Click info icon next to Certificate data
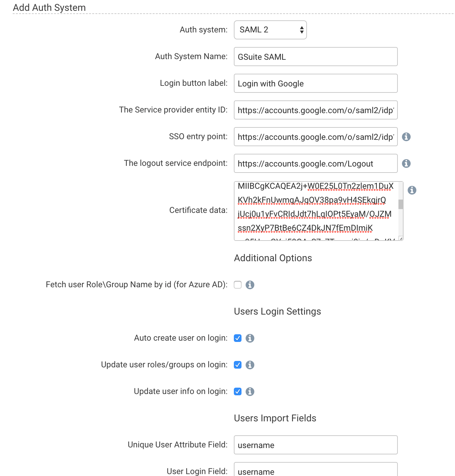This screenshot has width=455, height=476. point(412,190)
